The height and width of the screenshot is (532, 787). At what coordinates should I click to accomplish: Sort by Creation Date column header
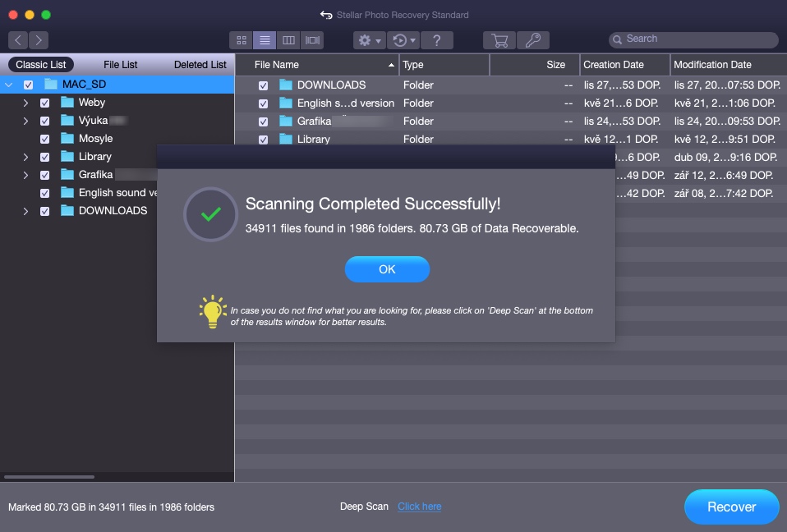click(x=625, y=65)
